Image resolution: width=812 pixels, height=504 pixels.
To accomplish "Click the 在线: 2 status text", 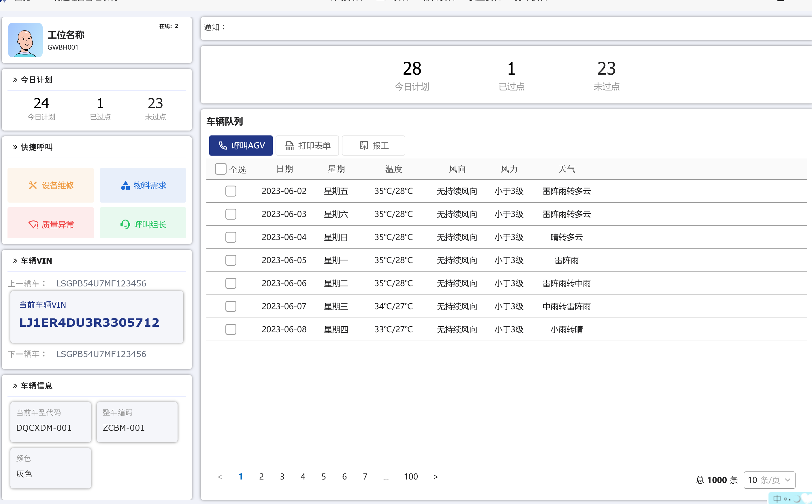I will pos(169,26).
